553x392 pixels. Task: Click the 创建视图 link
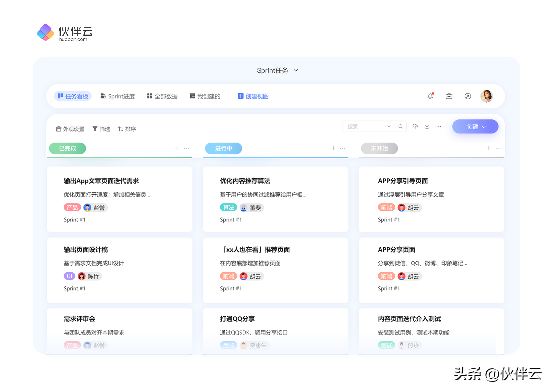[x=253, y=96]
